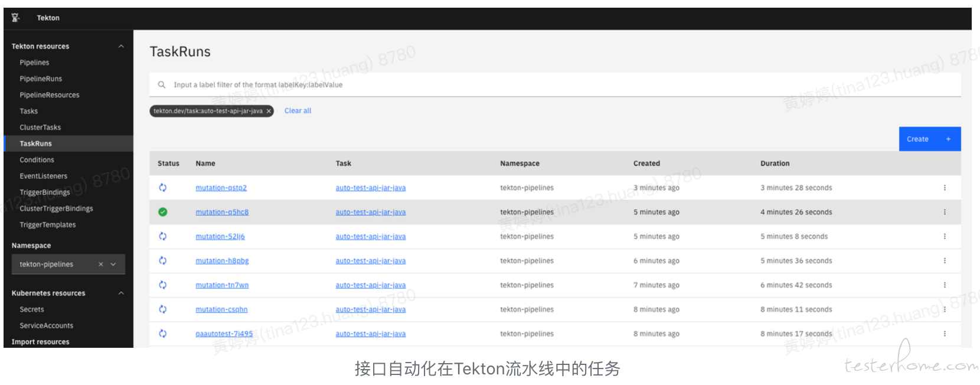
Task: Open the mutation-q5hc8 TaskRun link
Action: [x=222, y=212]
